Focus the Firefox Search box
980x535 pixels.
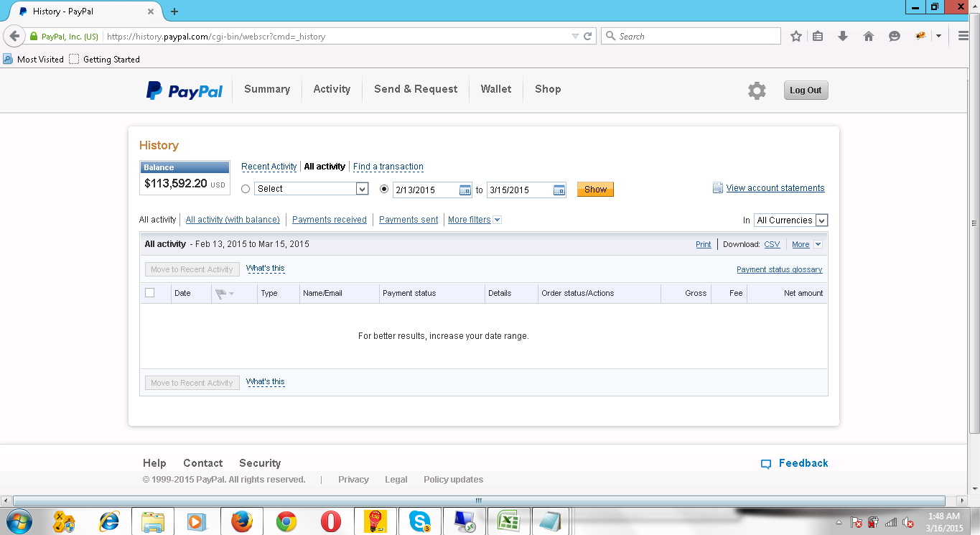[691, 36]
